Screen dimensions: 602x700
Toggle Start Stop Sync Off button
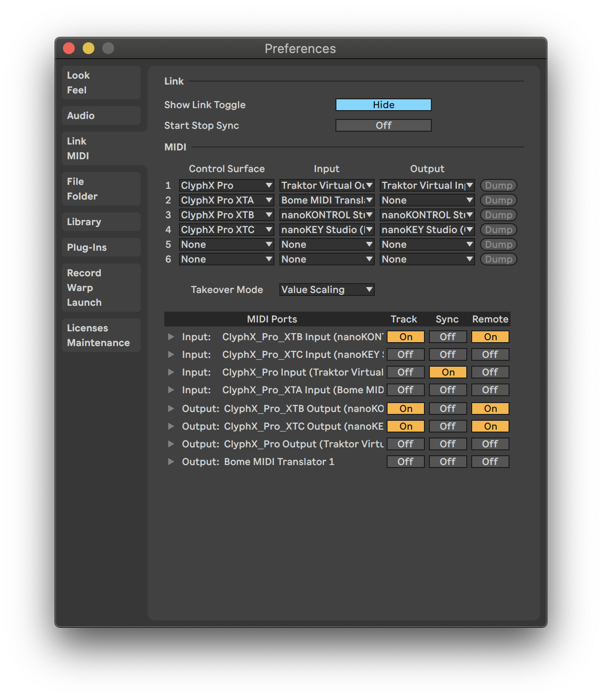pyautogui.click(x=384, y=125)
